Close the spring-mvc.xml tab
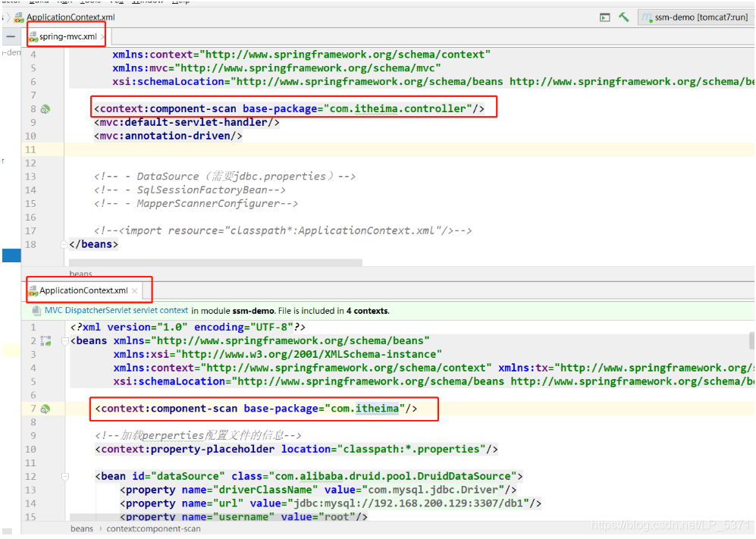Viewport: 756px width, 539px height. click(x=102, y=36)
